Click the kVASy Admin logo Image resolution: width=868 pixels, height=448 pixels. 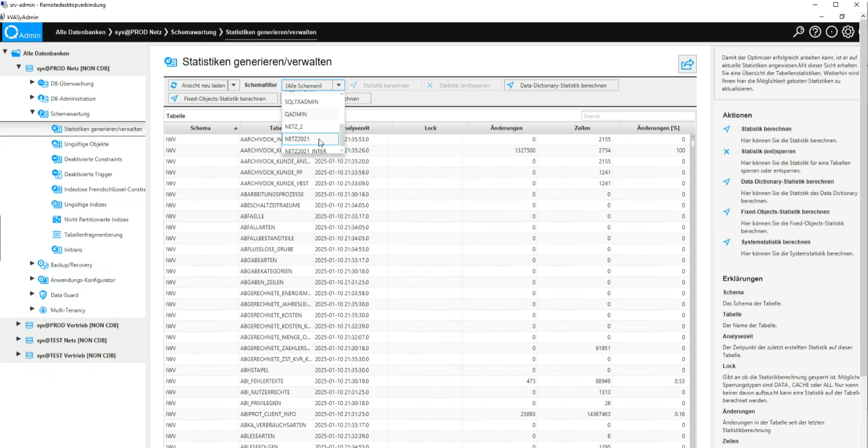pos(23,33)
